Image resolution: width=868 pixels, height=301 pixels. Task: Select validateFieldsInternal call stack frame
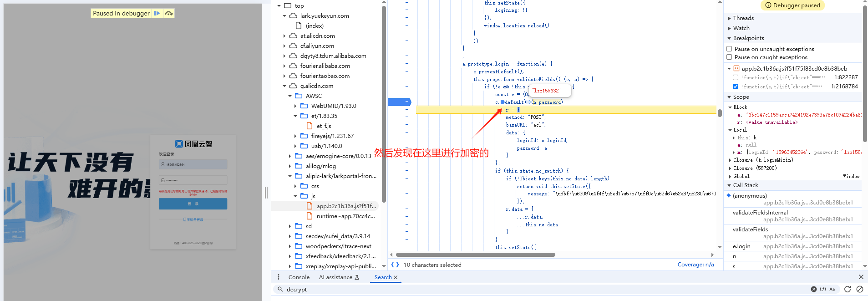[x=792, y=216]
